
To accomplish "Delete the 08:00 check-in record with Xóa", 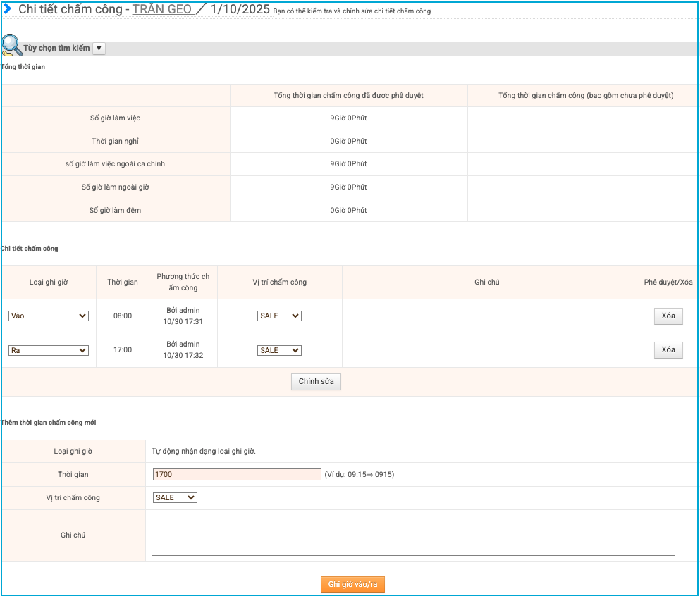I will [668, 316].
